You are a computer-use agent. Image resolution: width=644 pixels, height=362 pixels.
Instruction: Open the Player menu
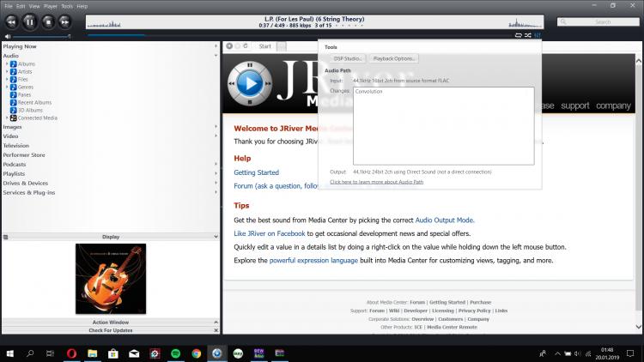click(x=49, y=6)
